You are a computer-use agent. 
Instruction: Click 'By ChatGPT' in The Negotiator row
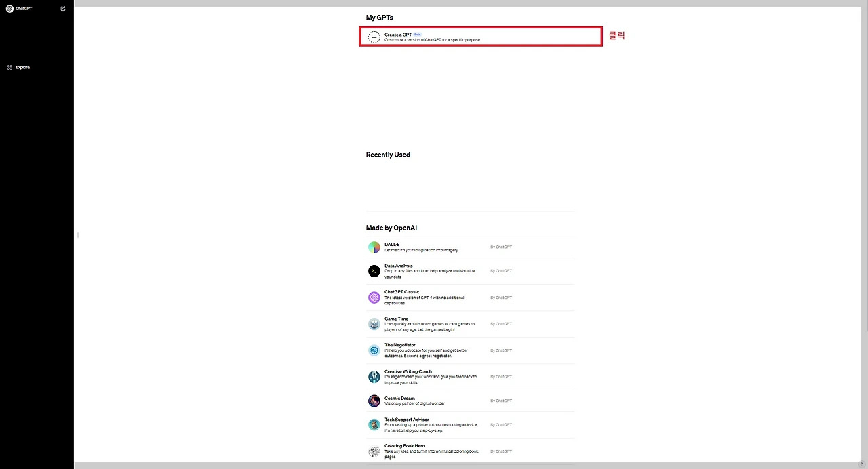coord(501,350)
